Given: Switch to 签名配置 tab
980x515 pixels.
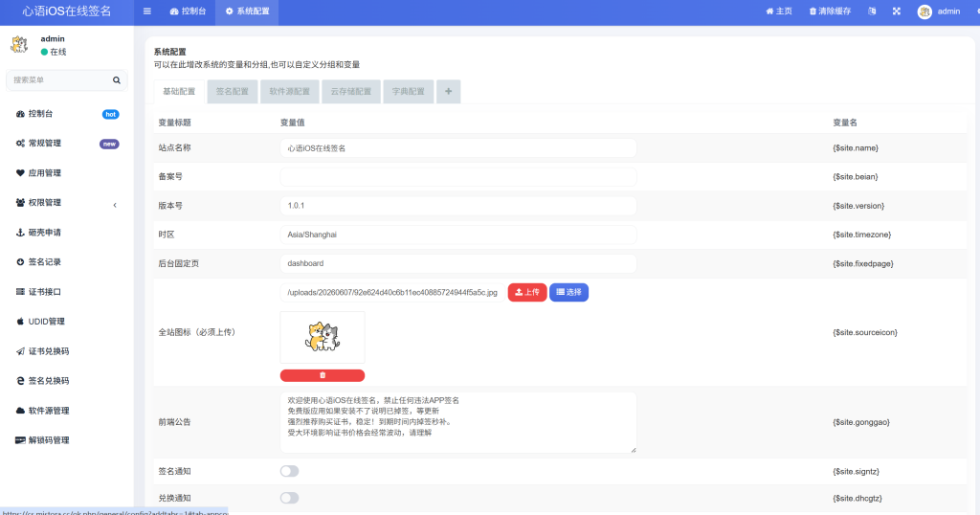Looking at the screenshot, I should click(232, 91).
